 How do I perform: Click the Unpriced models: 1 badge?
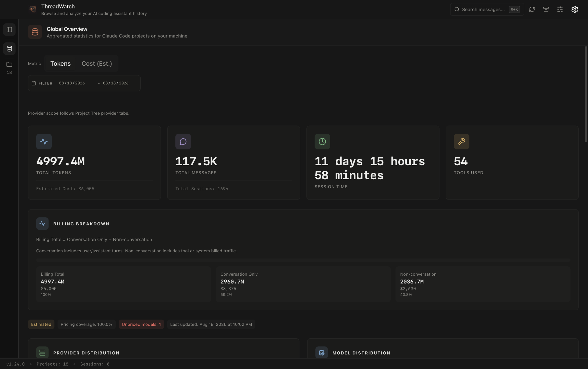(141, 324)
